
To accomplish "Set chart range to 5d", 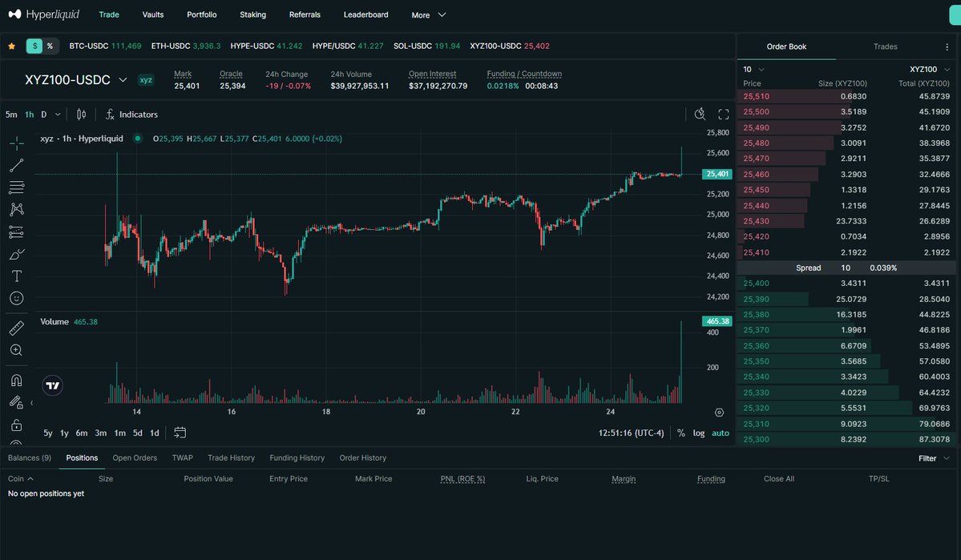I will point(137,433).
